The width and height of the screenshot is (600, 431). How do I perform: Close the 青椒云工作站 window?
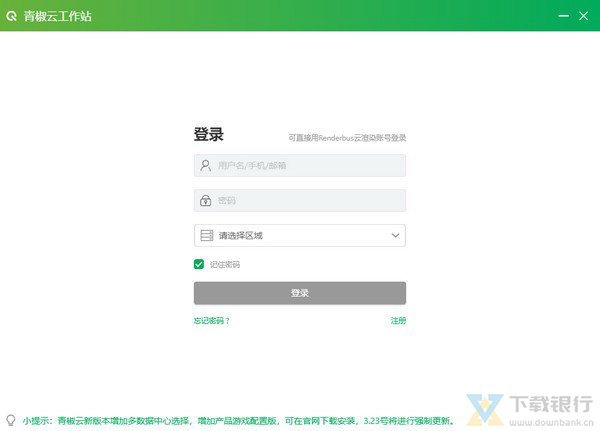(584, 16)
